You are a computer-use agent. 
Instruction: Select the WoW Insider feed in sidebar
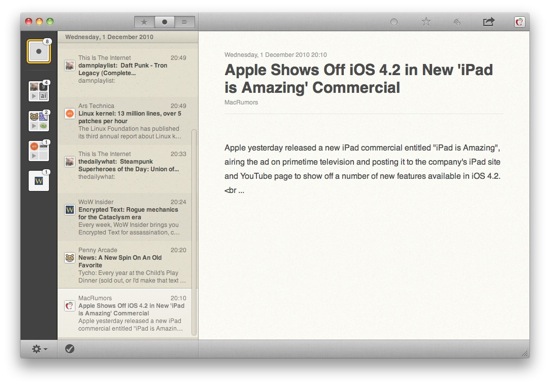[39, 181]
